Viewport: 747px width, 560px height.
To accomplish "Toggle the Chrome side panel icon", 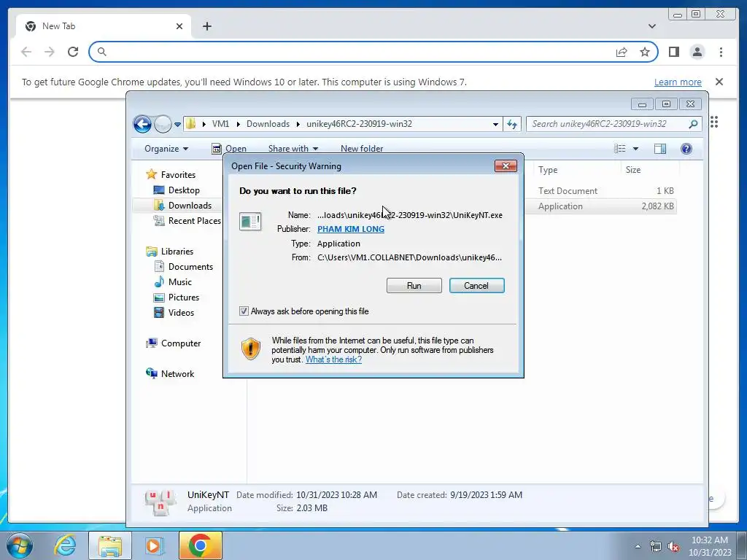I will [x=673, y=52].
